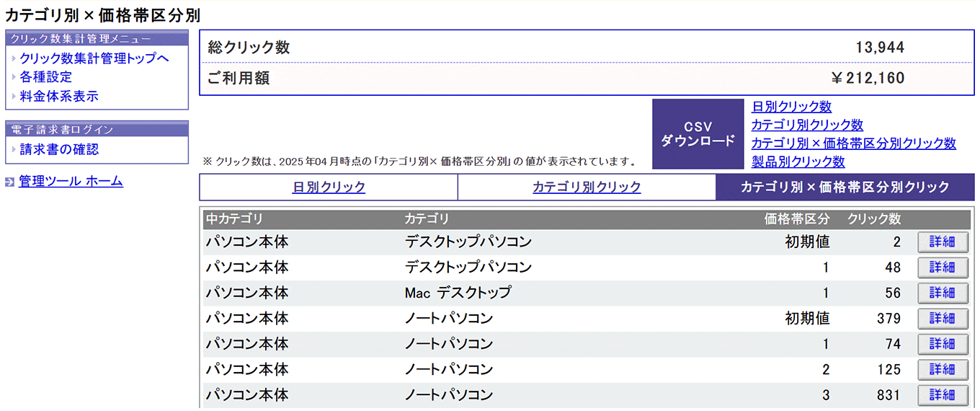Switch to the カテゴリ別クリック tab
Viewport: 980px width, 411px height.
tap(587, 187)
